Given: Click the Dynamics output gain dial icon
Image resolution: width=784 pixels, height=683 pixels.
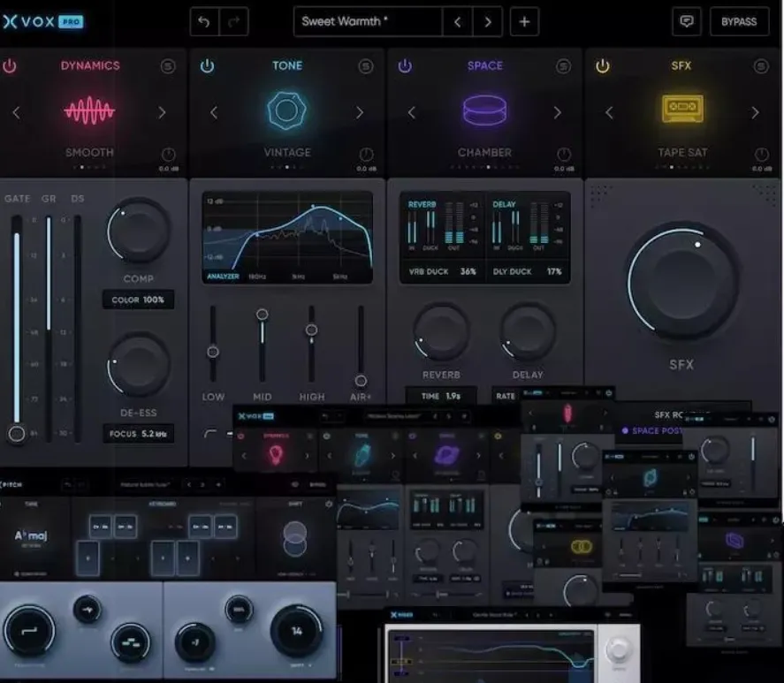Looking at the screenshot, I should point(169,155).
